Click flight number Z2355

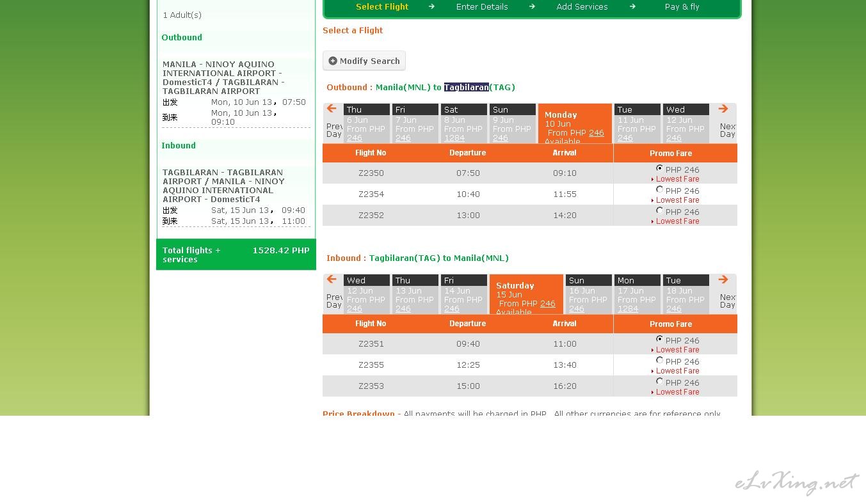coord(371,365)
